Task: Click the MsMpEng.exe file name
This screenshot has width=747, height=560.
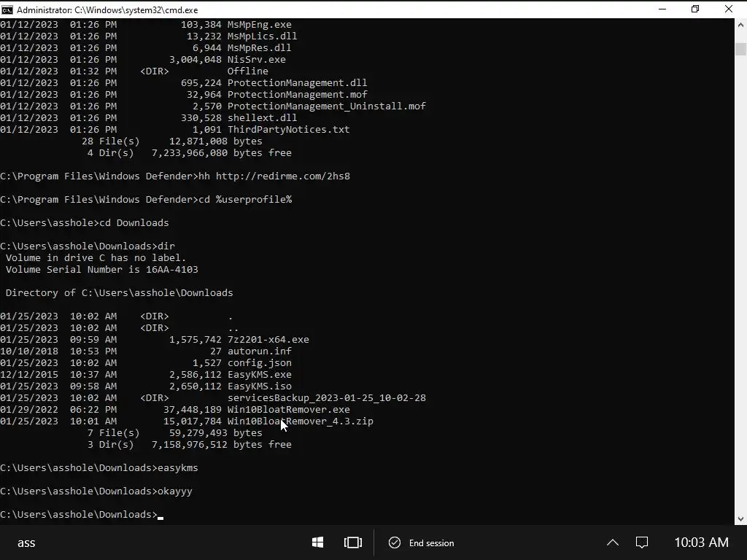Action: 259,24
